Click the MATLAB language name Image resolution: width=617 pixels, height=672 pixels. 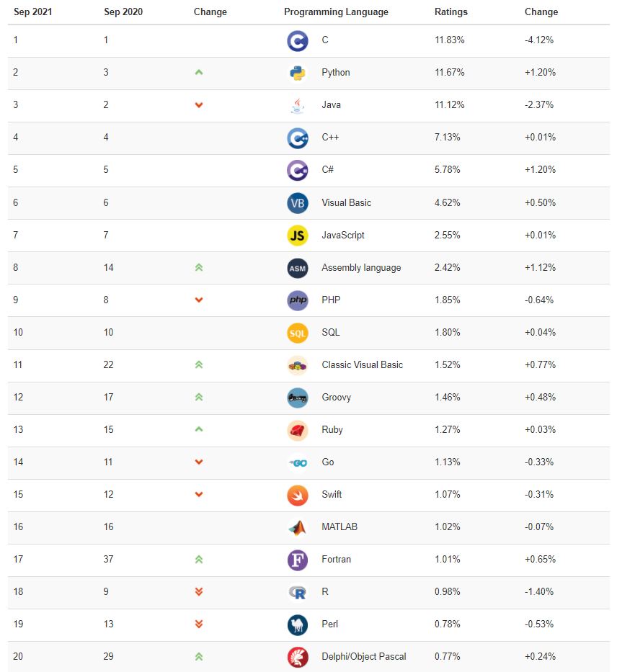[339, 527]
